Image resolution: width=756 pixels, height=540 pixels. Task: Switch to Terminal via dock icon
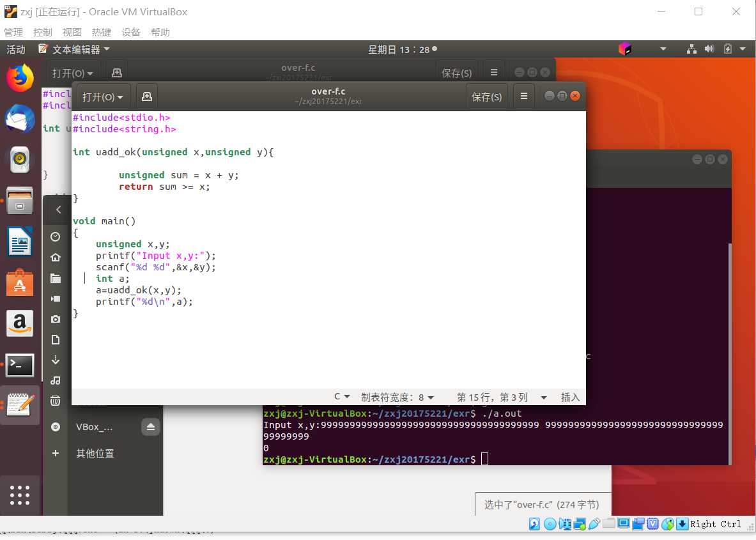click(20, 366)
